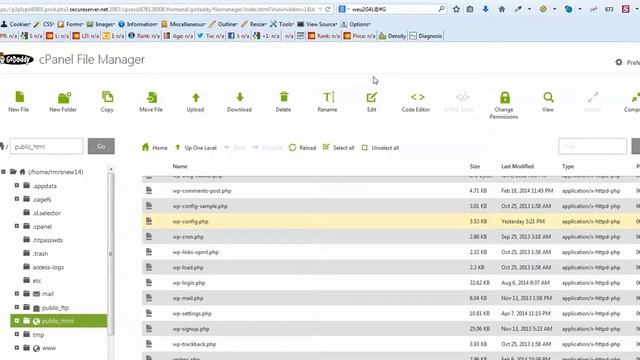Sort files by Size column header
The height and width of the screenshot is (360, 640).
coord(475,166)
